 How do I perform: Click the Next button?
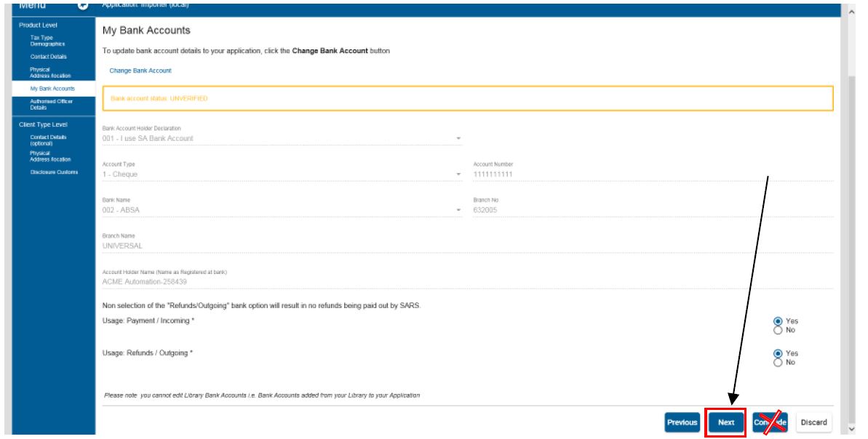coord(725,422)
